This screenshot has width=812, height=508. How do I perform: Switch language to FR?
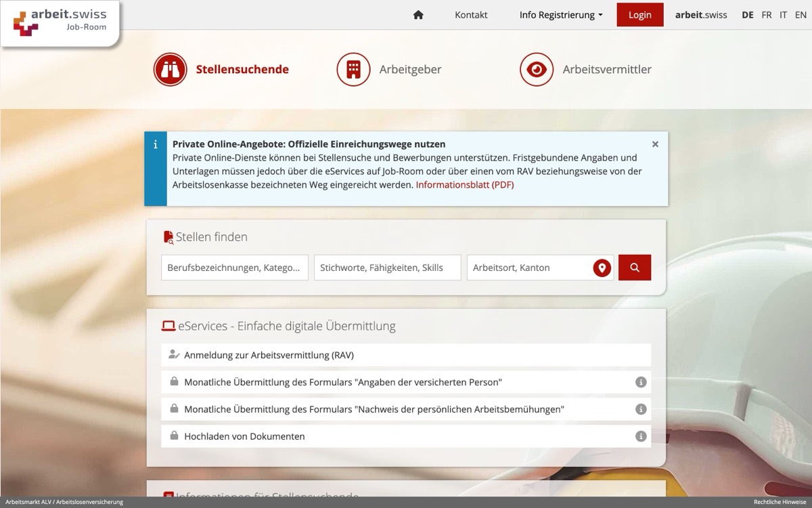767,15
